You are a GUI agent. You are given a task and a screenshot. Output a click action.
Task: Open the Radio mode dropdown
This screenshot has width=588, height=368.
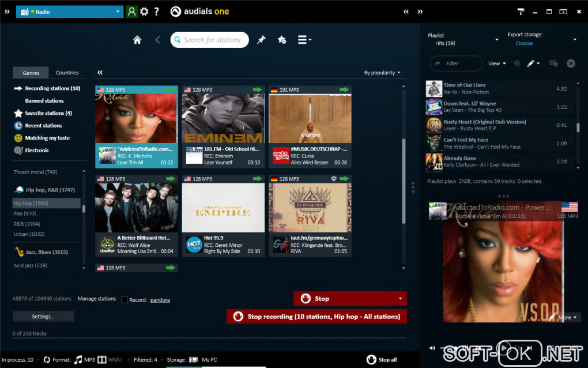70,12
